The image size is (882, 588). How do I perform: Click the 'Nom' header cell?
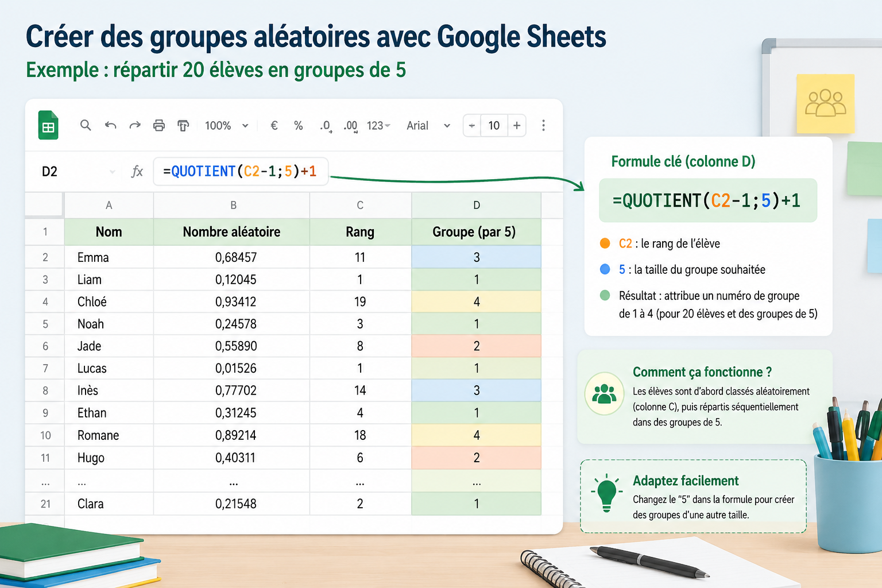(109, 232)
